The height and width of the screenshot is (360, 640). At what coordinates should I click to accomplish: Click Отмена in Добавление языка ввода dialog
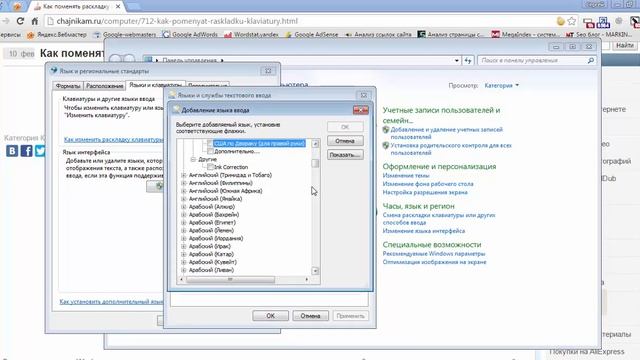click(x=345, y=141)
